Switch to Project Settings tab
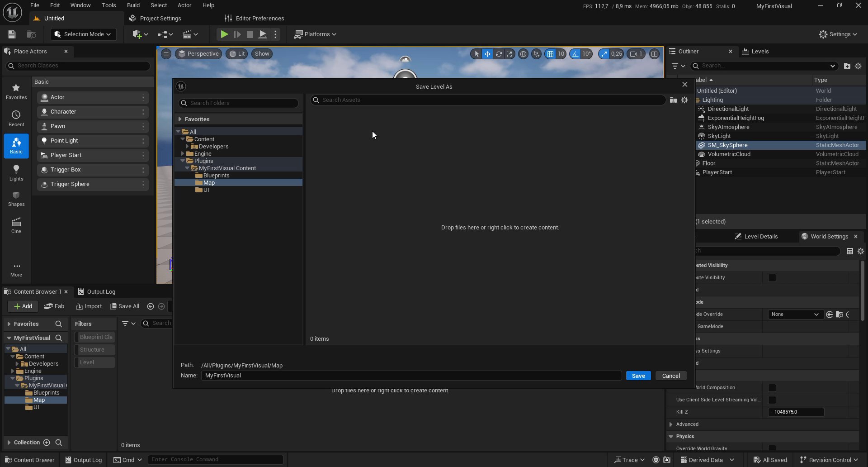Viewport: 868px width, 467px height. (x=160, y=19)
